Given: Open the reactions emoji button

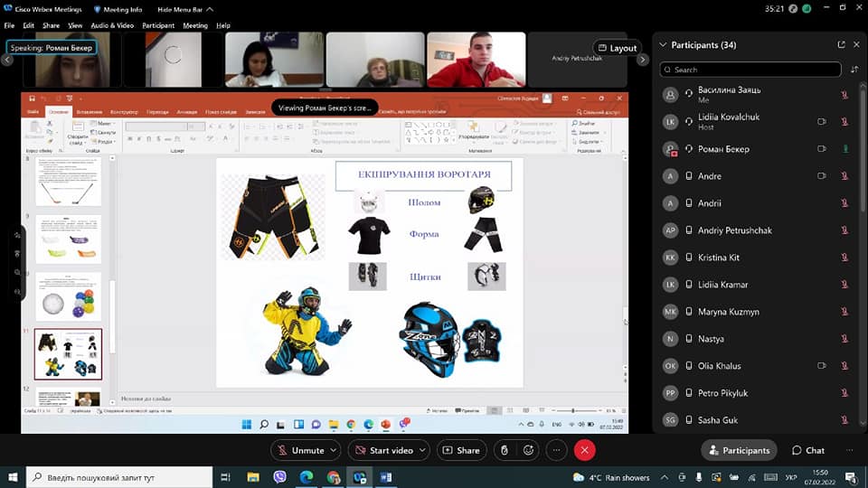Looking at the screenshot, I should pyautogui.click(x=529, y=450).
